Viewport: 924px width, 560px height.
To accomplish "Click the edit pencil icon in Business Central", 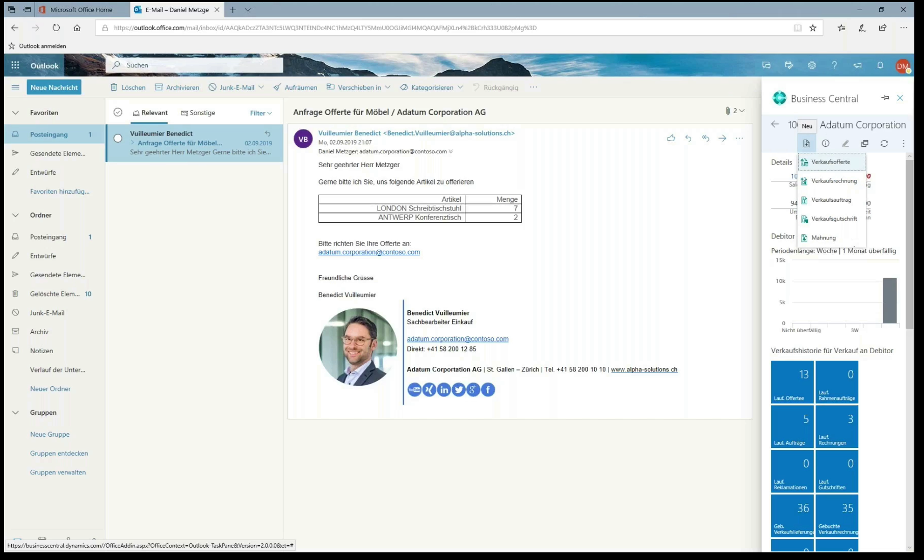I will coord(845,144).
